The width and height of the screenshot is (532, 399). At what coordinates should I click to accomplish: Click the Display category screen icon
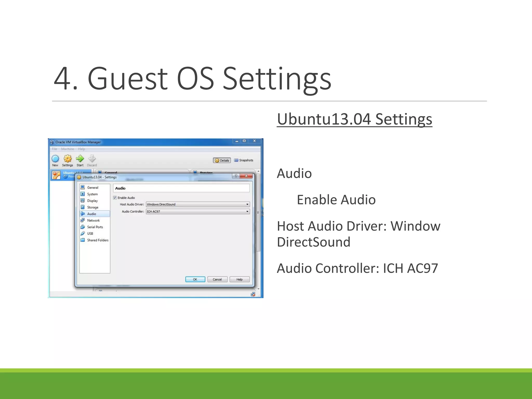(x=83, y=201)
